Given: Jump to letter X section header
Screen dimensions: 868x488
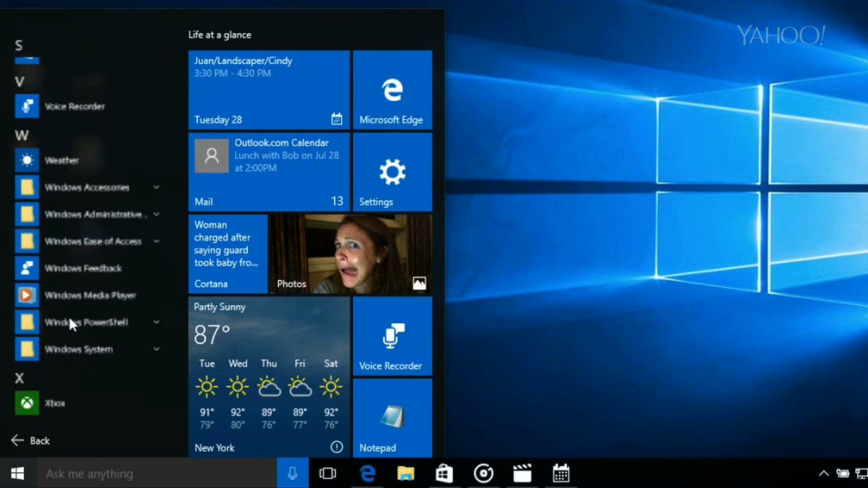Looking at the screenshot, I should pyautogui.click(x=20, y=378).
